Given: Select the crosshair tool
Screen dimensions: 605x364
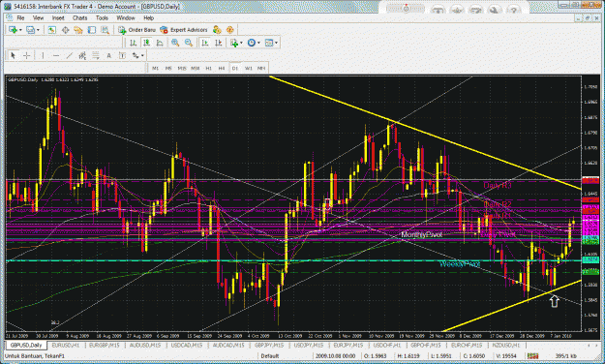Looking at the screenshot, I should coord(26,55).
